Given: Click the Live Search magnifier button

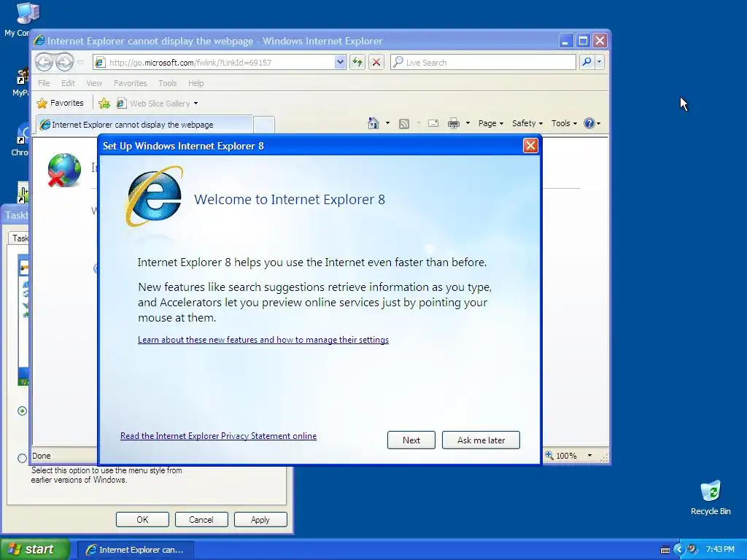Looking at the screenshot, I should [x=587, y=62].
